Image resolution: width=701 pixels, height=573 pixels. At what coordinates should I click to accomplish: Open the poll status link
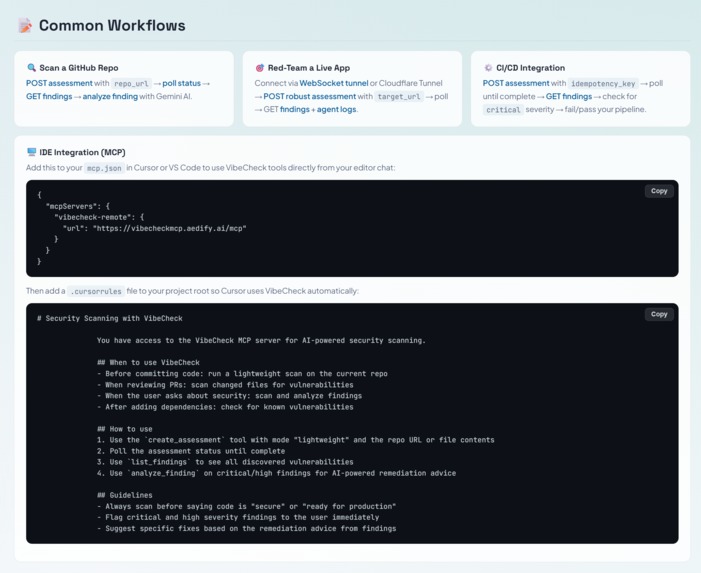(x=182, y=83)
